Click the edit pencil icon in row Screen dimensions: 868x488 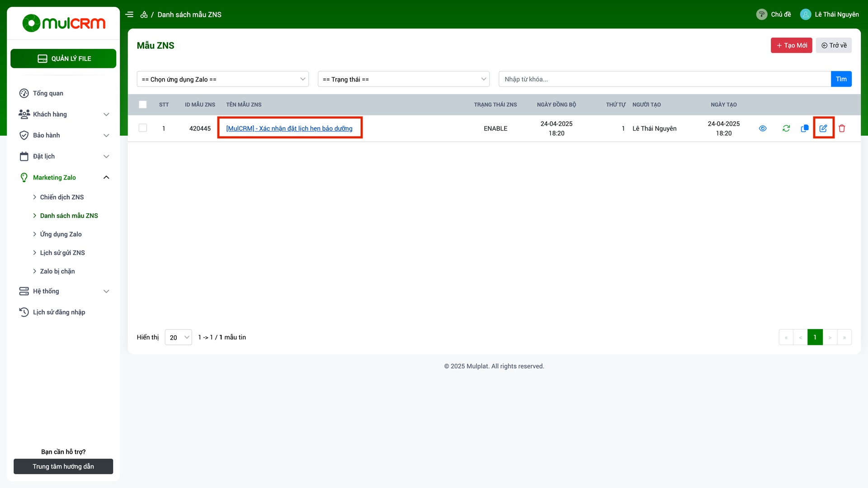(823, 128)
